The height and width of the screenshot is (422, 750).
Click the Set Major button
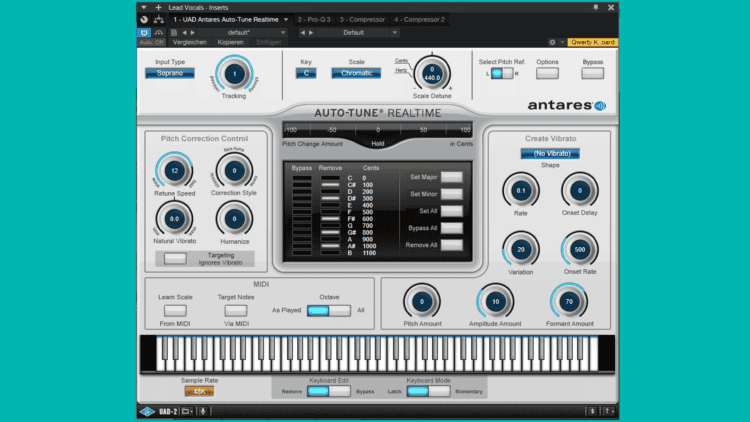tap(452, 177)
